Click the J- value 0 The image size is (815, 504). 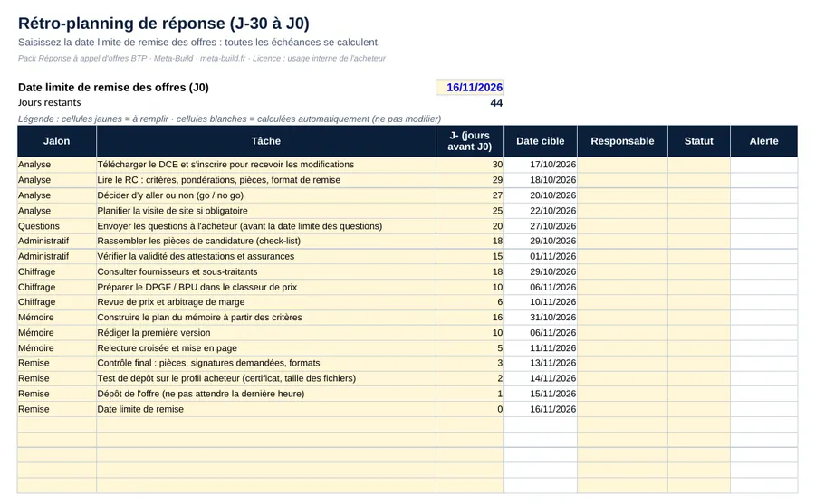point(470,409)
